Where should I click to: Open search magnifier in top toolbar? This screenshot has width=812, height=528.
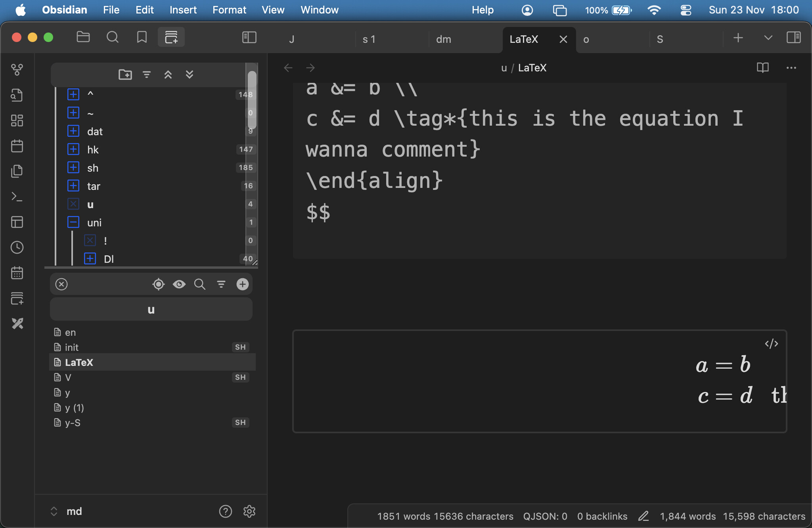point(113,37)
